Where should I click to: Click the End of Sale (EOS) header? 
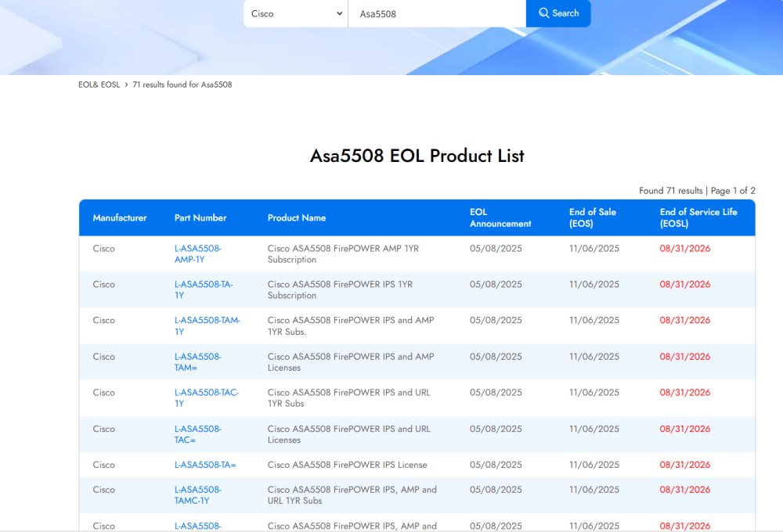(593, 217)
